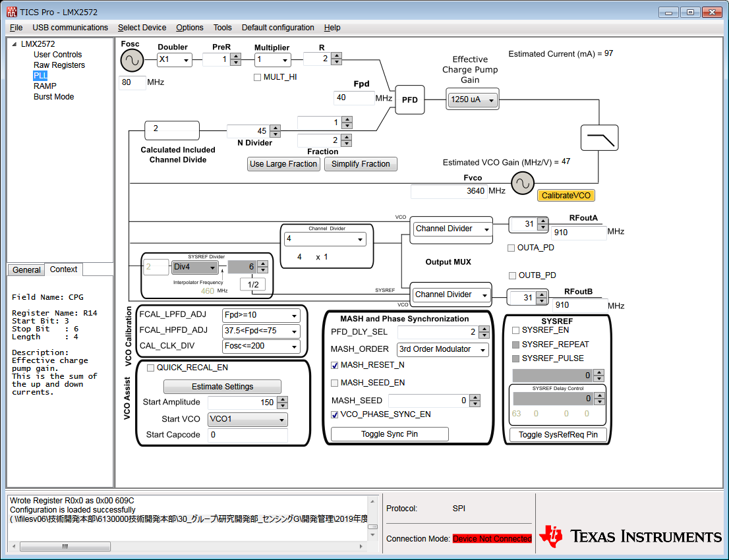Click the Texas Instruments logo
729x560 pixels.
point(630,536)
